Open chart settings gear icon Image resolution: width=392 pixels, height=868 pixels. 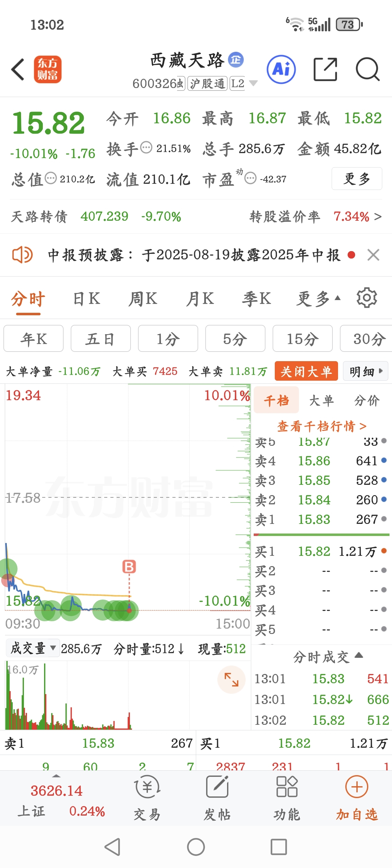367,298
